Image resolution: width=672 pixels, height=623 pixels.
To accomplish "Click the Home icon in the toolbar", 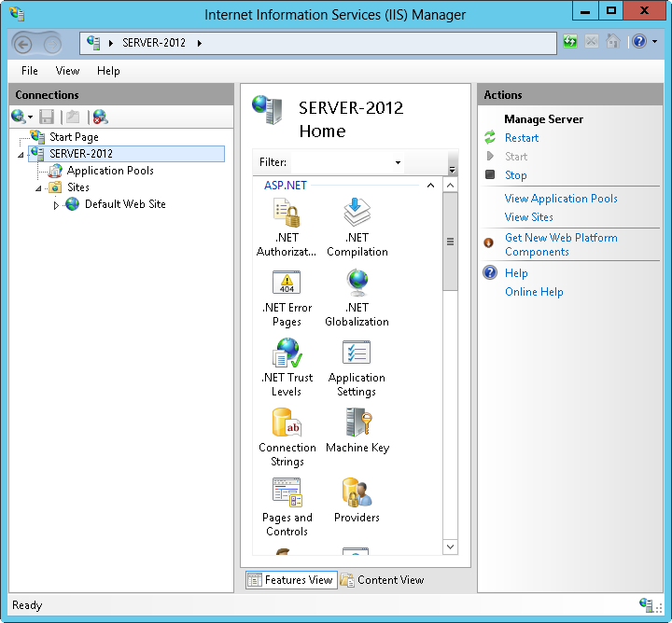I will (613, 41).
